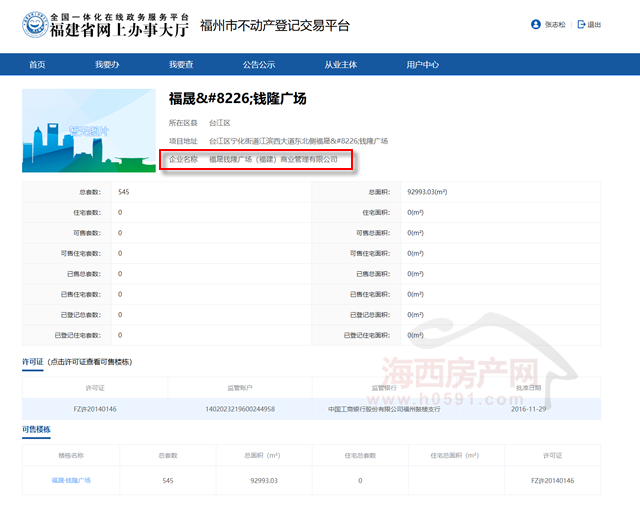The height and width of the screenshot is (506, 640).
Task: Click the user avatar icon beside 张志松
Action: click(x=536, y=24)
